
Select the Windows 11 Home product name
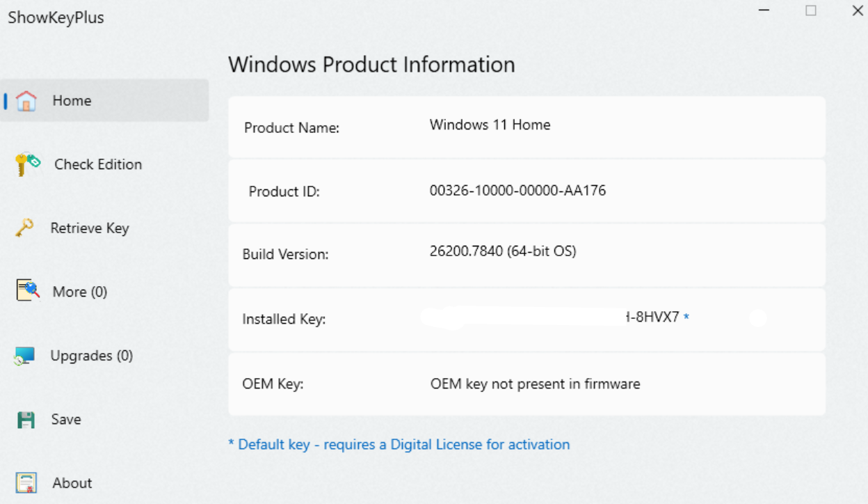pyautogui.click(x=490, y=125)
